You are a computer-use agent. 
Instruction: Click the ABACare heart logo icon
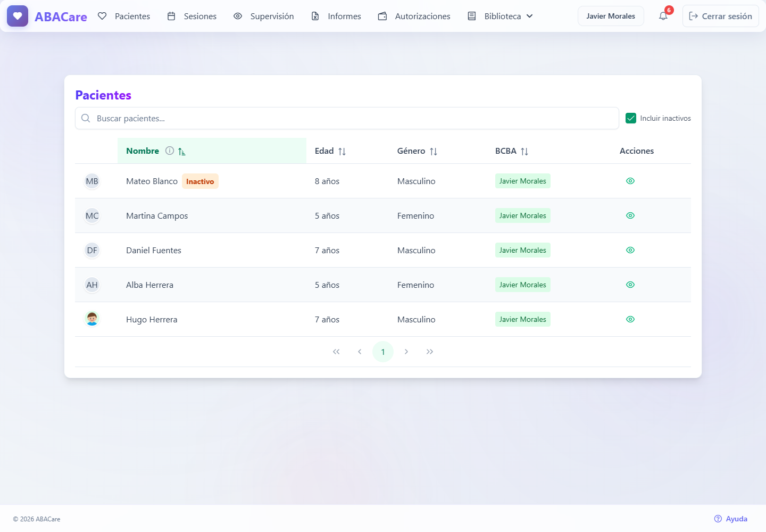click(x=18, y=16)
